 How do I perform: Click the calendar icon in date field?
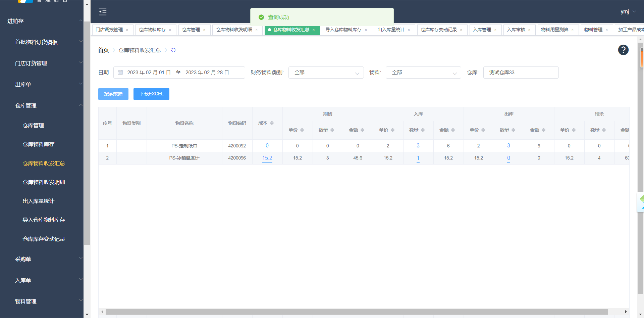point(120,73)
